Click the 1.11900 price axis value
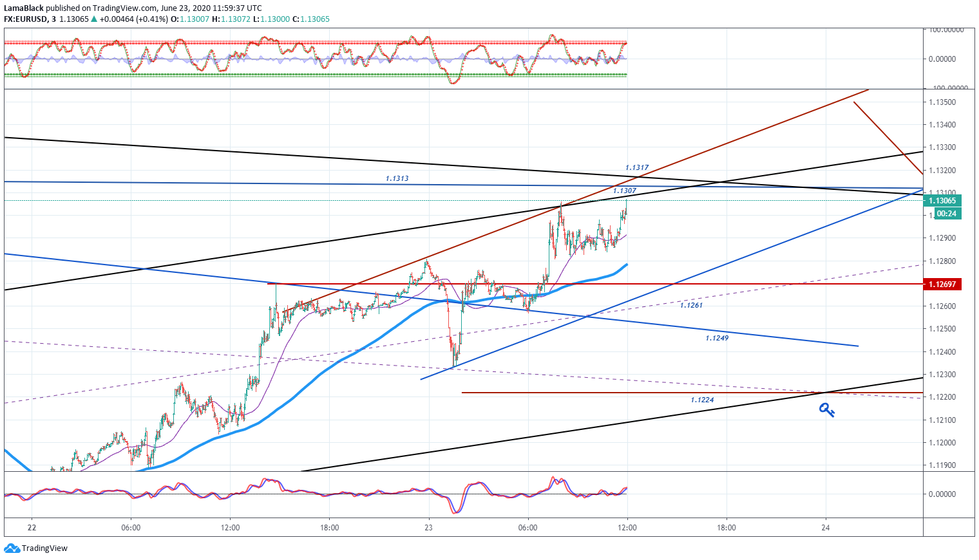The width and height of the screenshot is (979, 560). (942, 465)
